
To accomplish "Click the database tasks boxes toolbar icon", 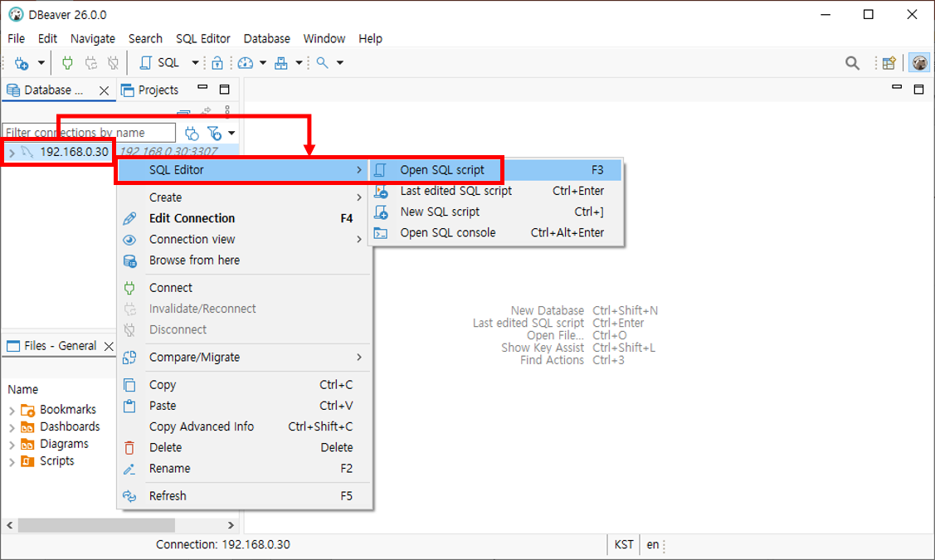I will pyautogui.click(x=281, y=62).
